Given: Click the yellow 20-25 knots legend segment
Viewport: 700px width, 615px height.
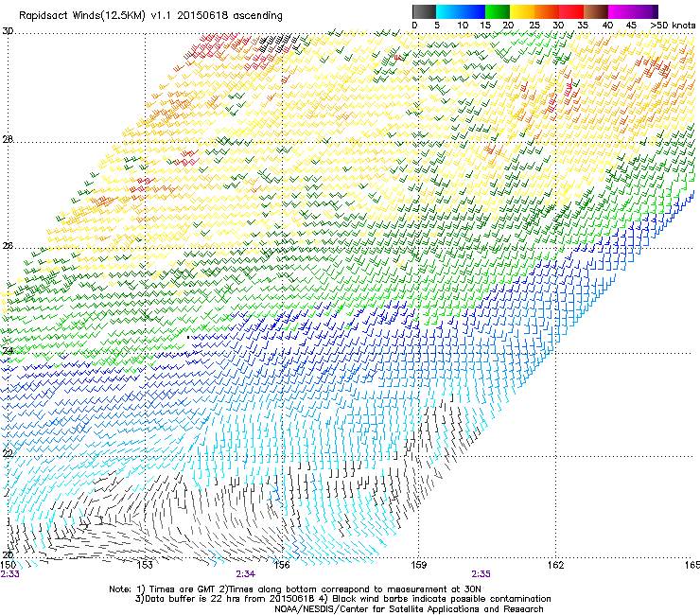Looking at the screenshot, I should click(522, 11).
